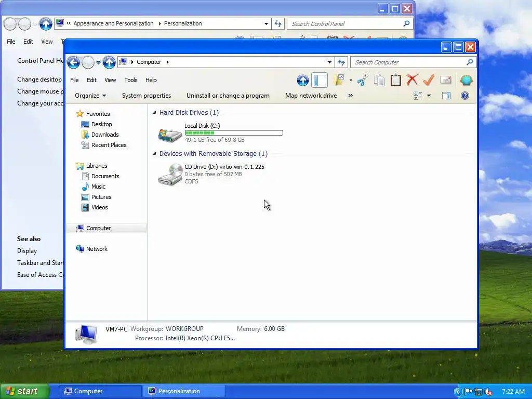Image resolution: width=532 pixels, height=399 pixels.
Task: Click Map network drive
Action: coord(311,96)
